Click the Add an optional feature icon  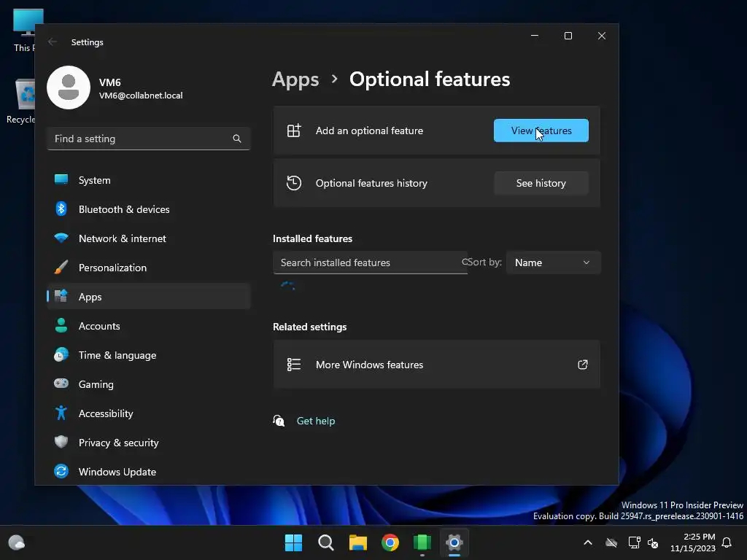click(x=294, y=131)
